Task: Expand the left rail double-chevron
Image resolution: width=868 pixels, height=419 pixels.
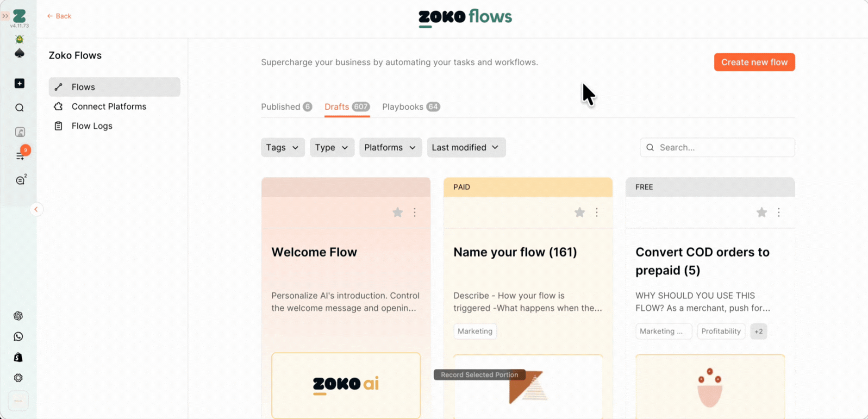Action: [5, 16]
